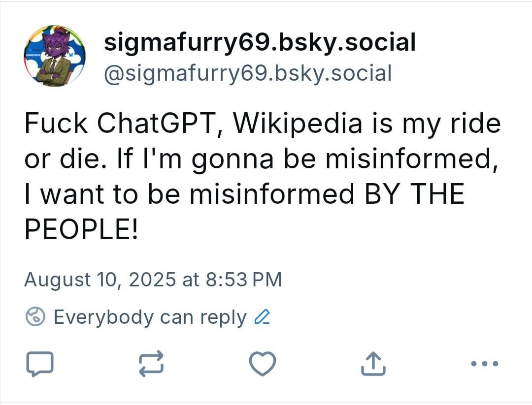Open the sigmafurry69.bsky.social display name
The height and width of the screenshot is (405, 532).
[260, 42]
